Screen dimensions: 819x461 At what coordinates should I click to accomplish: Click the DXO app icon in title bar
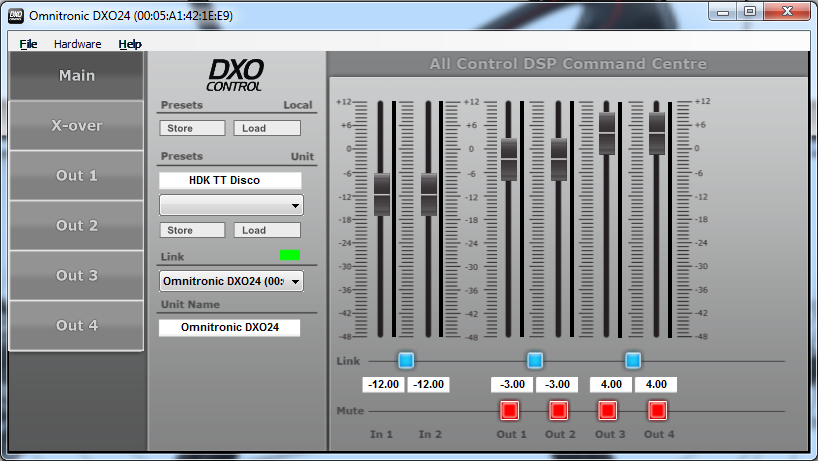16,16
